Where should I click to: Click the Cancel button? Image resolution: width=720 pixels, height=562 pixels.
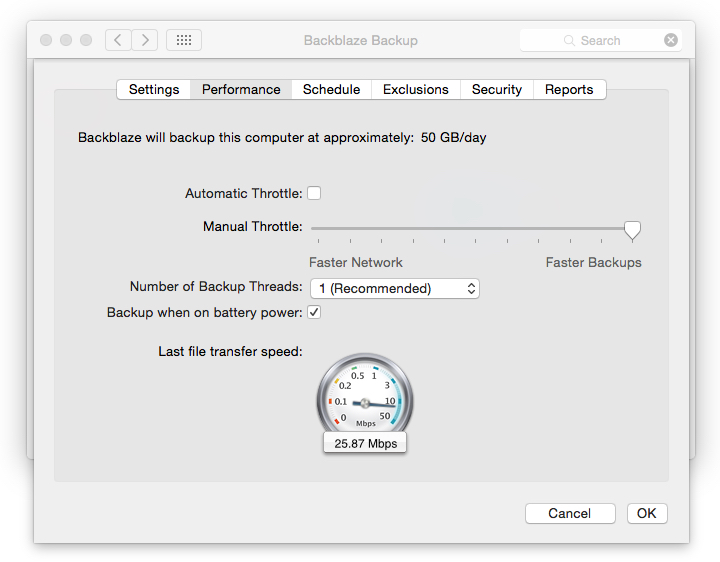(570, 513)
